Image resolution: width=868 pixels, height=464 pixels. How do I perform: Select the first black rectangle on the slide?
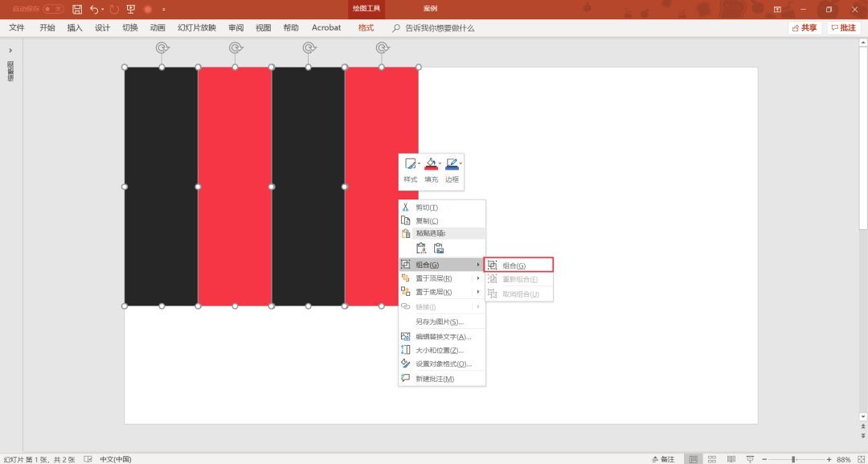[161, 187]
